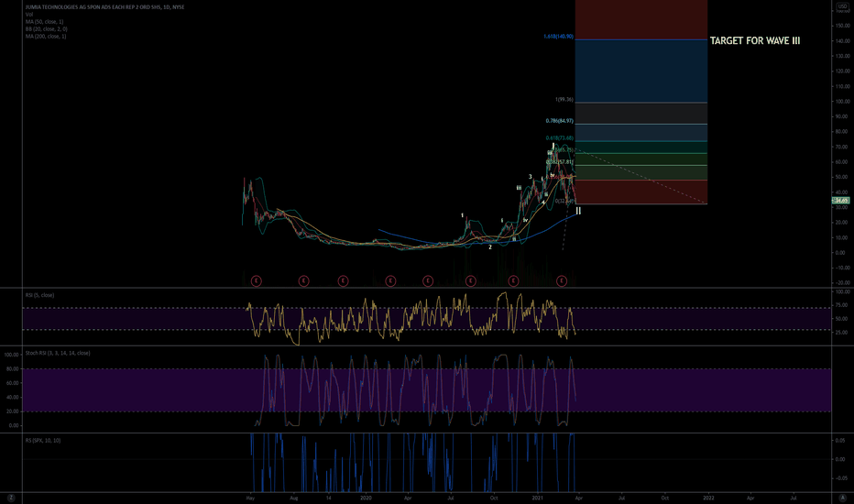Select the wave '2' label under the chart low
The height and width of the screenshot is (504, 854).
coord(490,247)
